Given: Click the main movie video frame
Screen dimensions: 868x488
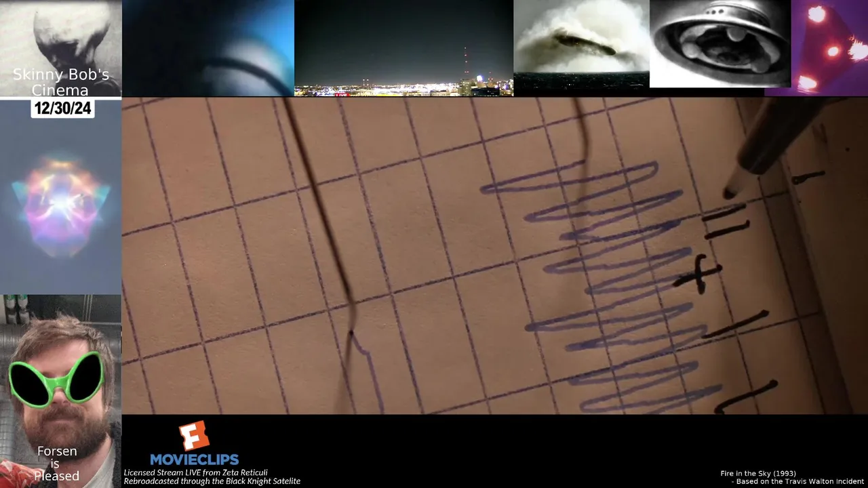Looking at the screenshot, I should click(x=495, y=256).
